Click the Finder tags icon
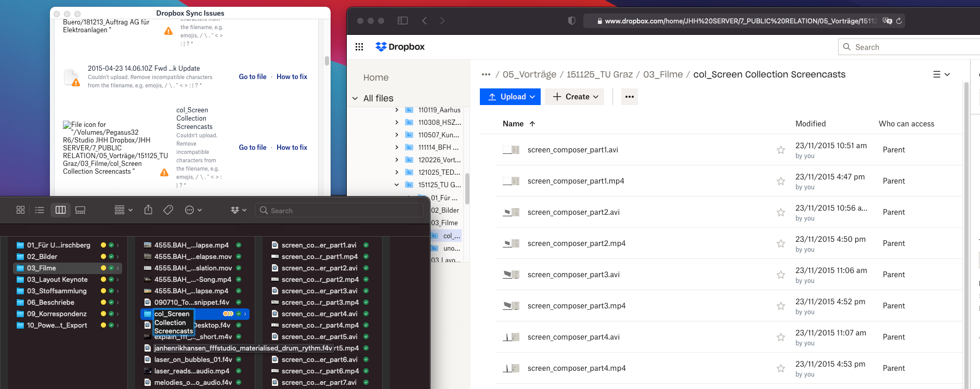This screenshot has width=980, height=389. coord(168,210)
